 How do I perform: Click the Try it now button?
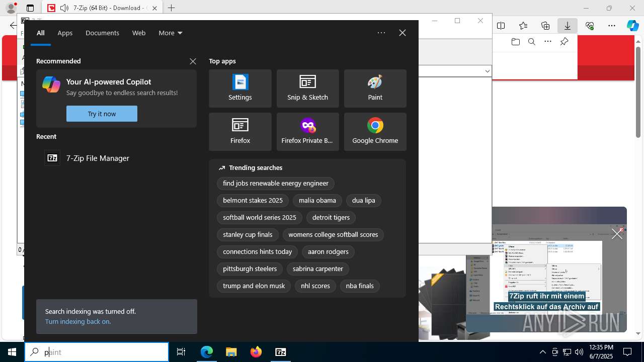pos(102,114)
